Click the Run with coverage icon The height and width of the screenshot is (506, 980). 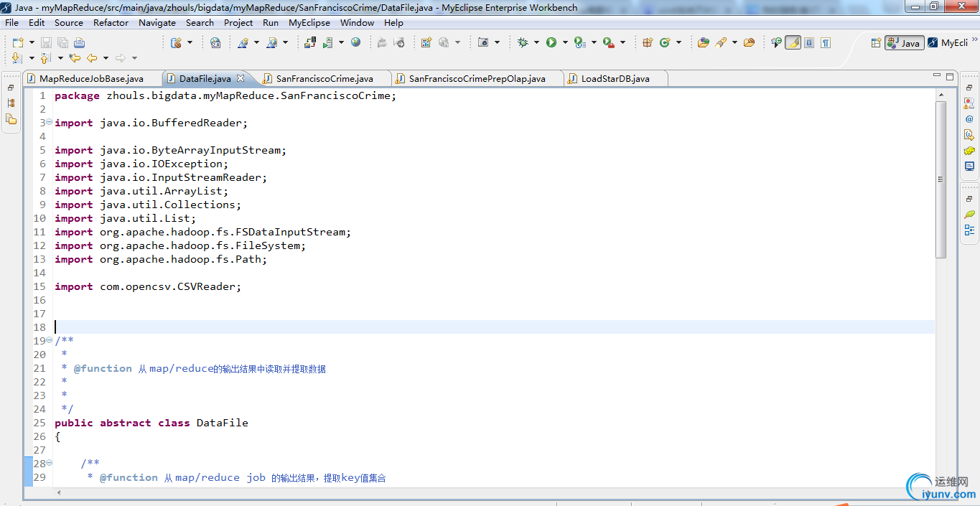click(x=579, y=43)
